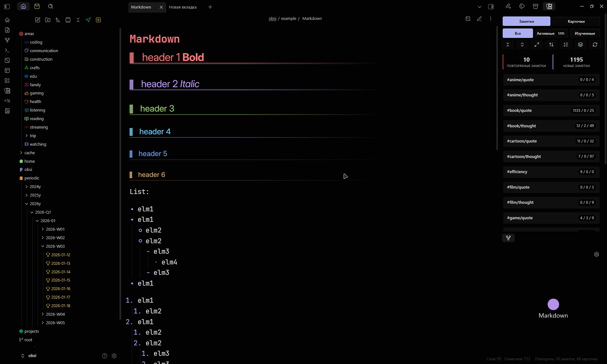Click the ribbon home icon
This screenshot has height=364, width=607.
click(7, 20)
